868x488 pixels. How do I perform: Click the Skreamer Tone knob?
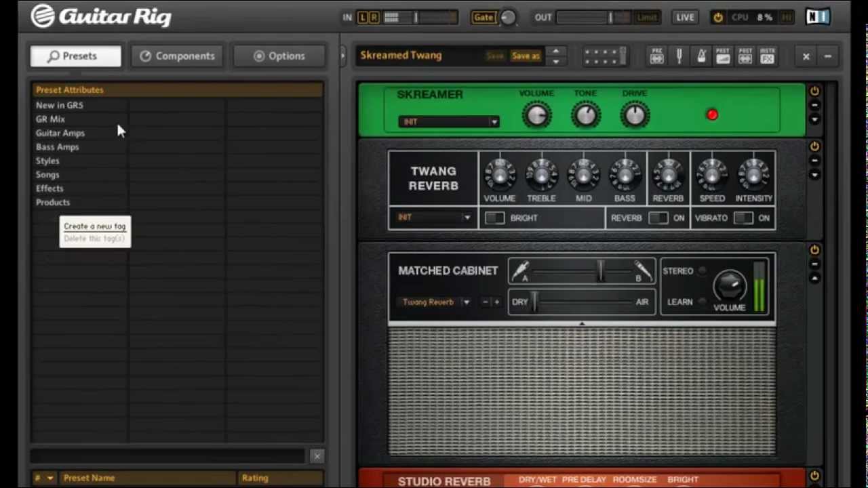(x=585, y=115)
